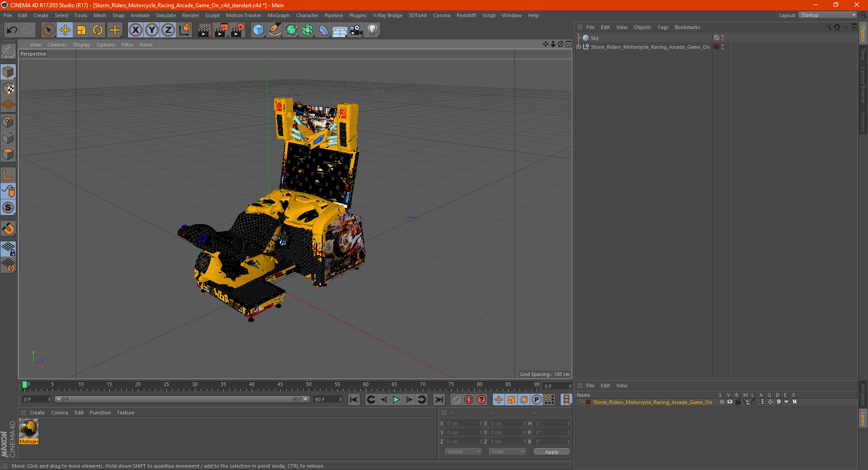Open the Simulate menu

click(x=166, y=15)
